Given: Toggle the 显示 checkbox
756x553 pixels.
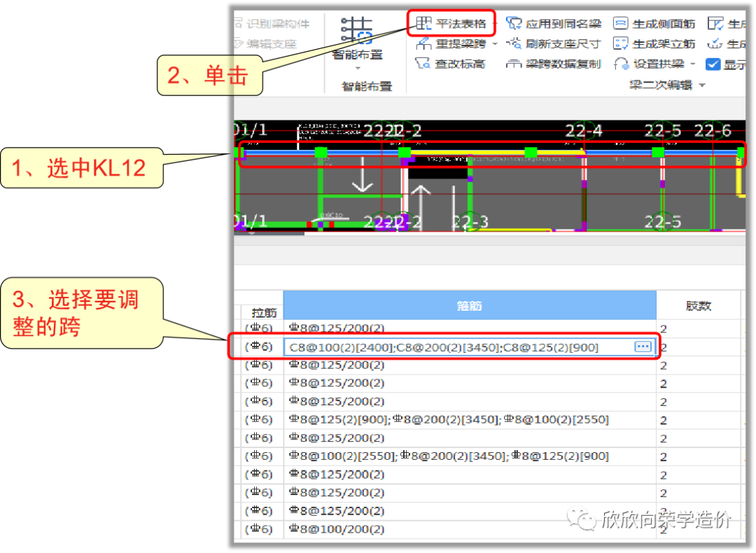Looking at the screenshot, I should 713,64.
